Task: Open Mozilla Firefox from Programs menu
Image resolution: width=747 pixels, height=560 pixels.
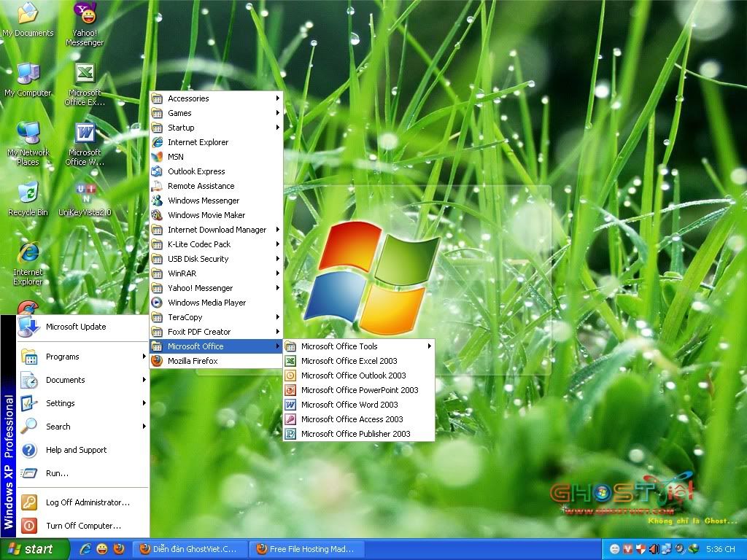Action: 193,361
